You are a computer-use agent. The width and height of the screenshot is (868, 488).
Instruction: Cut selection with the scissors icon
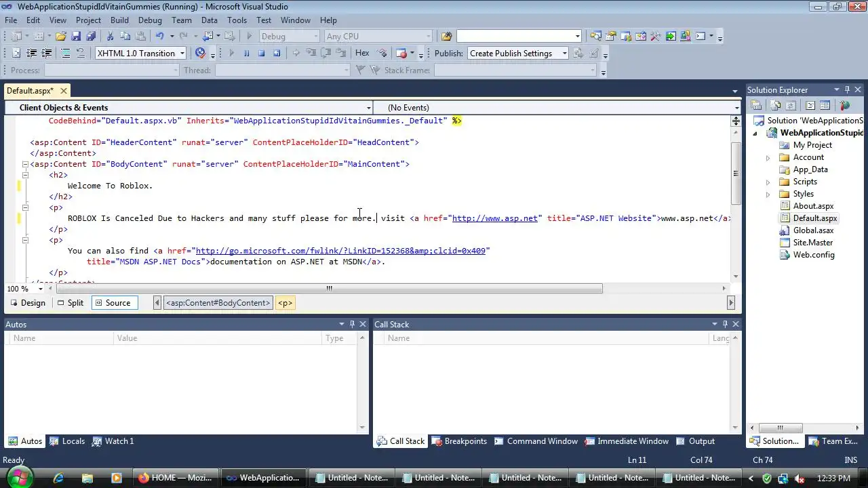(110, 36)
